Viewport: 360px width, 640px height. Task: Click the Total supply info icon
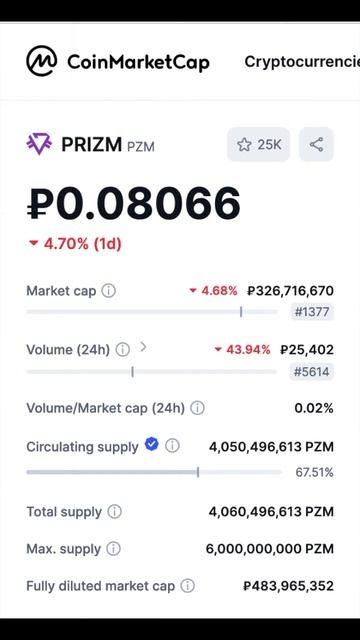115,511
